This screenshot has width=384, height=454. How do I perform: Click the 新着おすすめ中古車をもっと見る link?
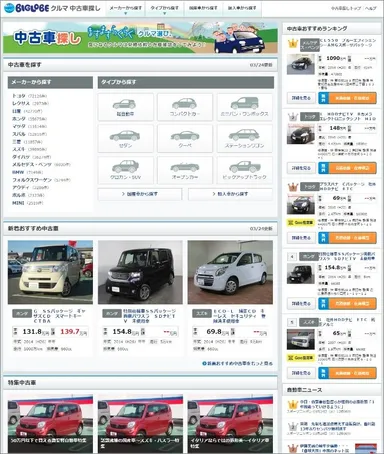pos(237,363)
